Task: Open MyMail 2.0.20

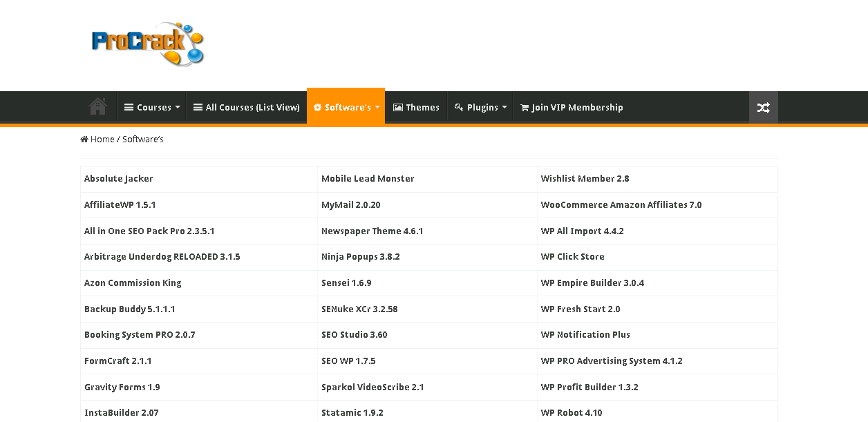Action: (351, 205)
